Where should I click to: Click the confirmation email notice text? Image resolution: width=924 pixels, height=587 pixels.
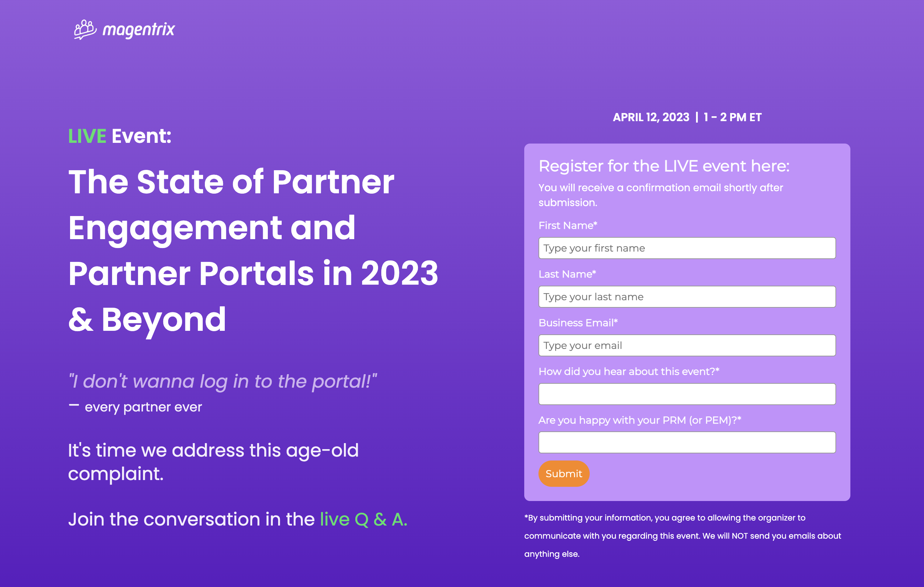point(660,195)
